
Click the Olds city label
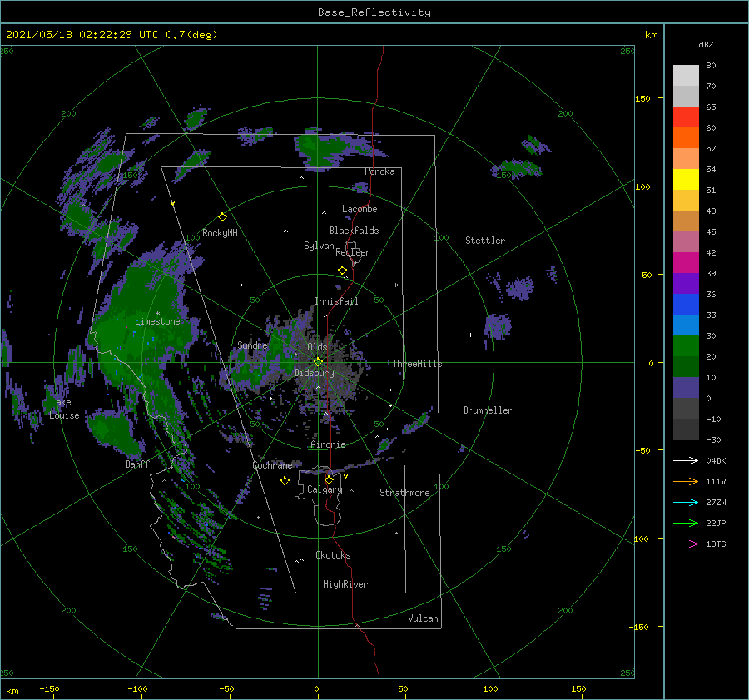click(317, 347)
